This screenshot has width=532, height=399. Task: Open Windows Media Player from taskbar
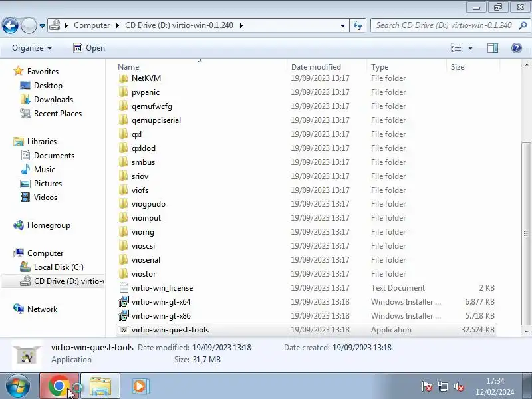pos(140,386)
